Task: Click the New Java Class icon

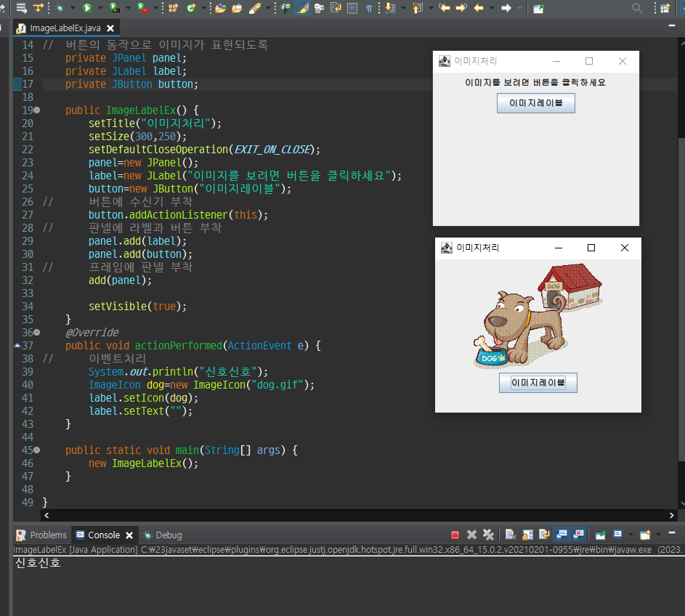Action: pyautogui.click(x=191, y=8)
